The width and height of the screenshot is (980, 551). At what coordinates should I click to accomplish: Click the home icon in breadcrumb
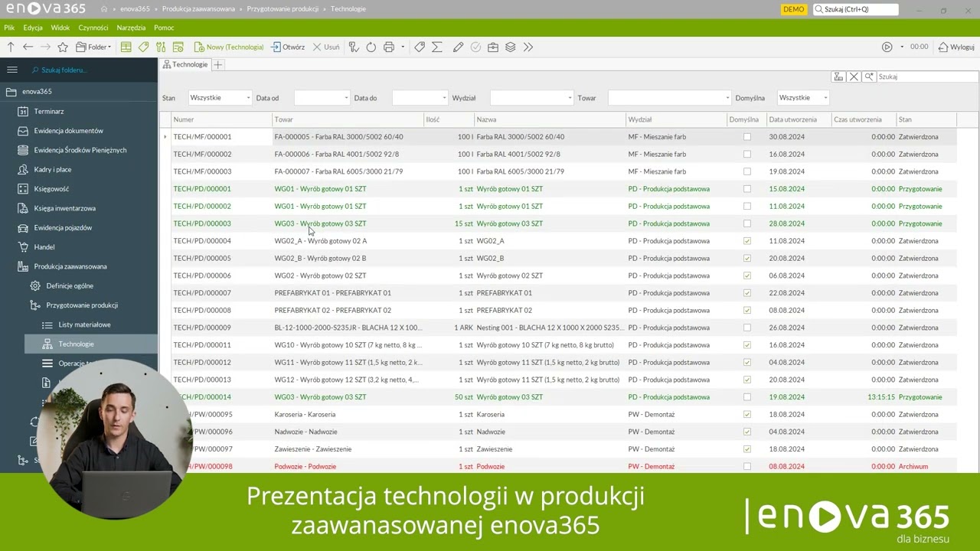click(x=104, y=9)
